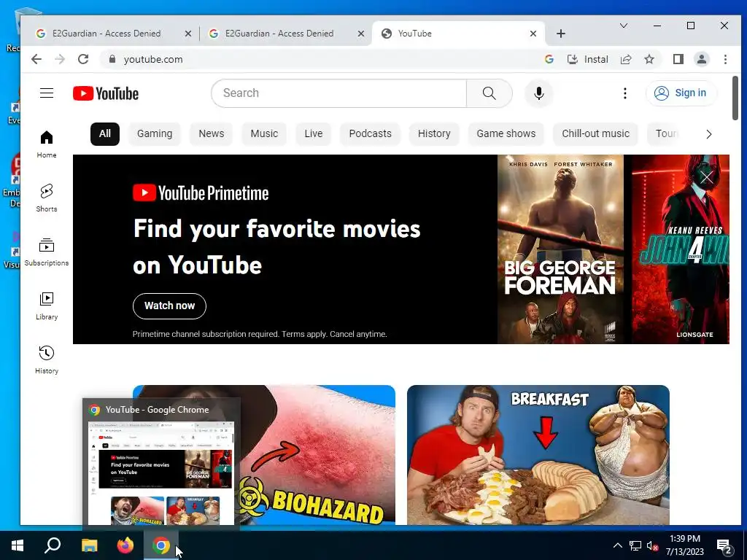This screenshot has height=560, width=747.
Task: Click into the YouTube search field
Action: [339, 93]
